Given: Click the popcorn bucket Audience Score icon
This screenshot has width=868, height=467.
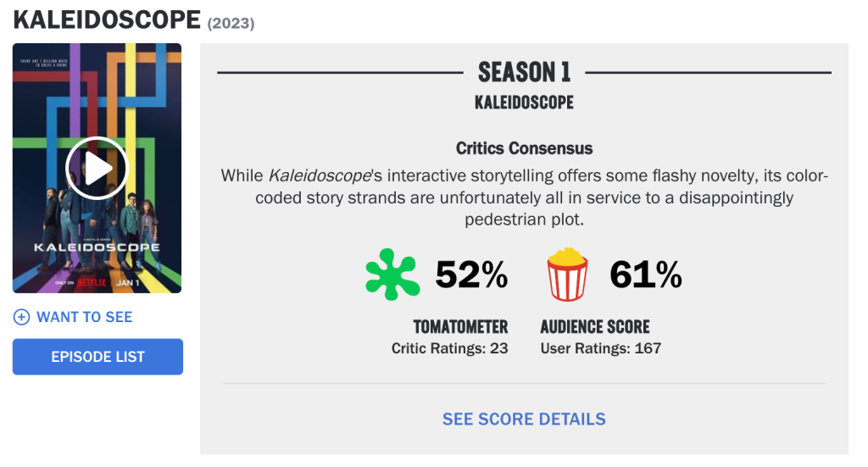Looking at the screenshot, I should tap(567, 274).
